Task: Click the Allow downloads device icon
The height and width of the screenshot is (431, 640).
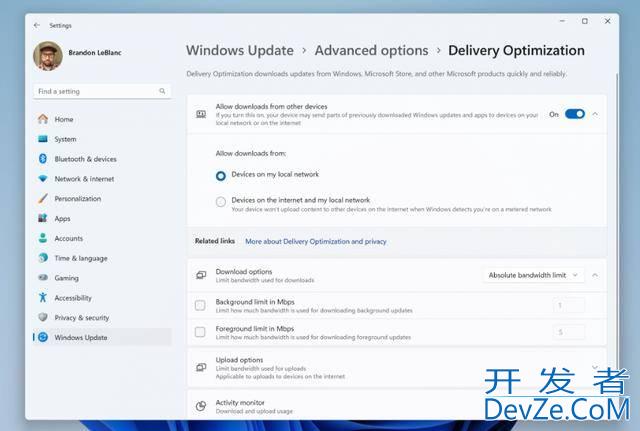Action: point(201,114)
